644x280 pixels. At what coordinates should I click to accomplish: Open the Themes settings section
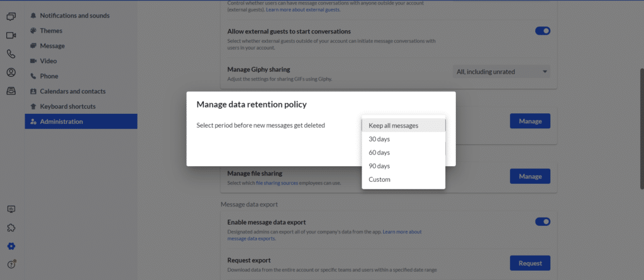[51, 30]
